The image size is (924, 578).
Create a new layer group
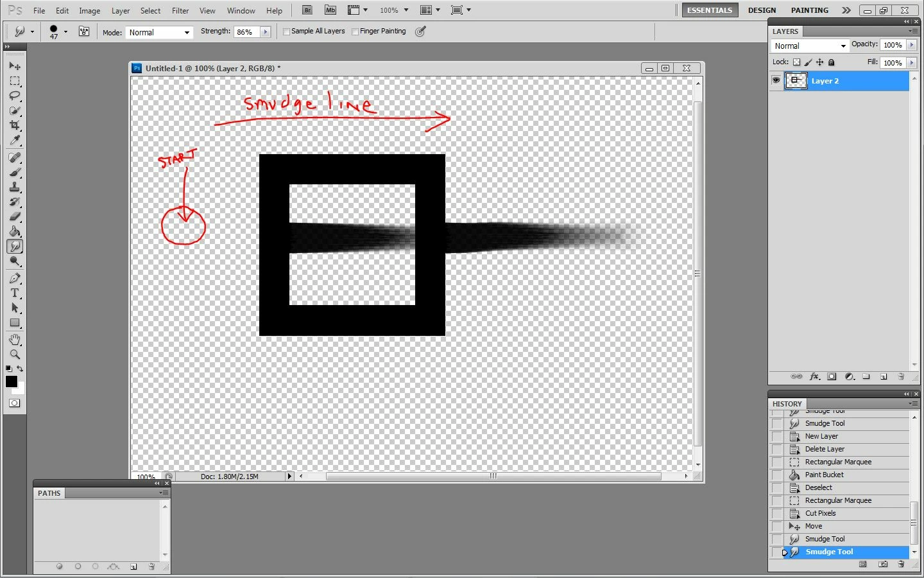[x=866, y=377]
